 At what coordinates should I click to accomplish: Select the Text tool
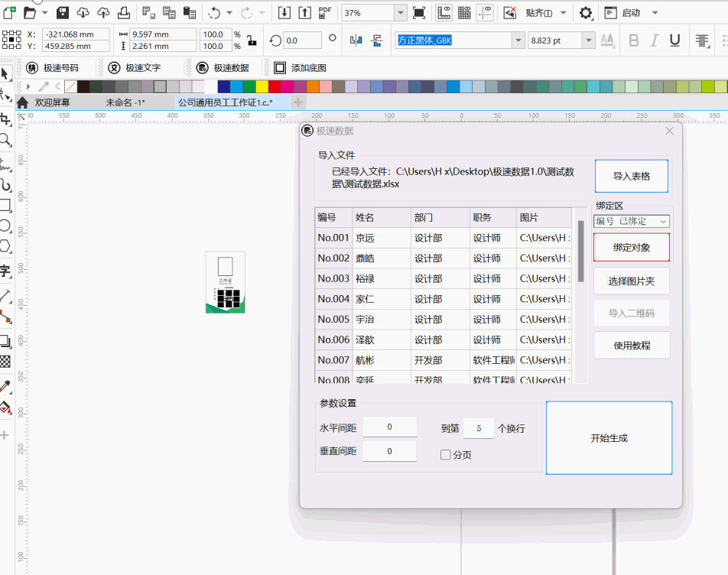click(5, 271)
